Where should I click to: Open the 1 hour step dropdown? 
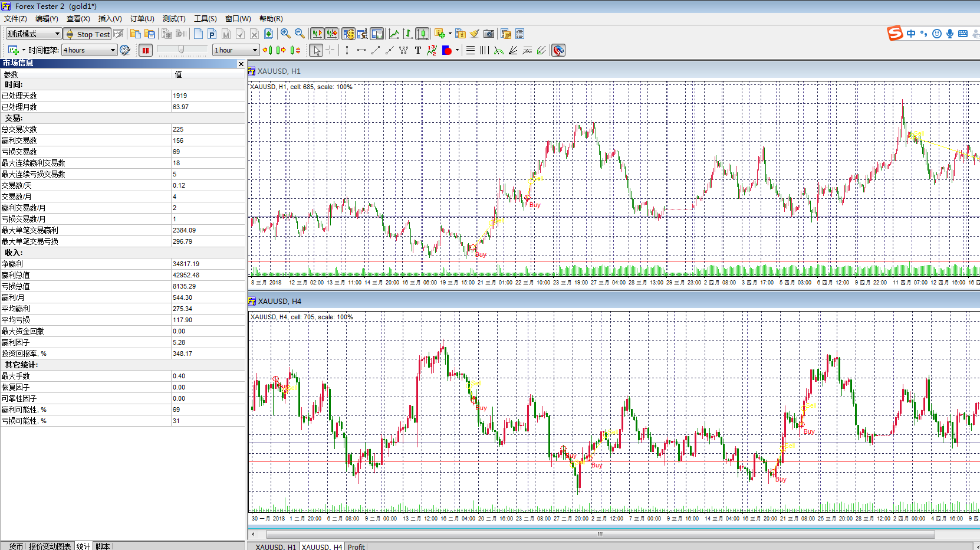point(255,50)
